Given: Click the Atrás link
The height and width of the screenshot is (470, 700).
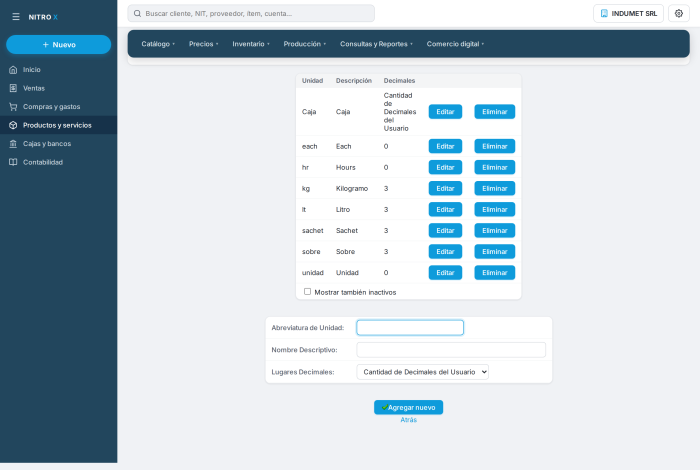Looking at the screenshot, I should click(x=408, y=420).
